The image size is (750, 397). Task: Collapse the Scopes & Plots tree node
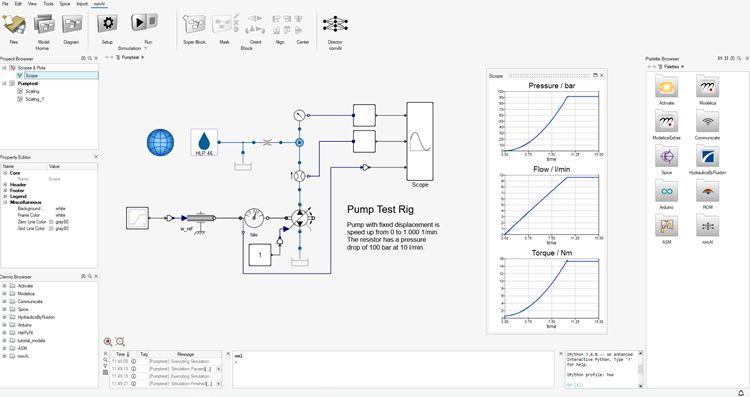pos(4,68)
